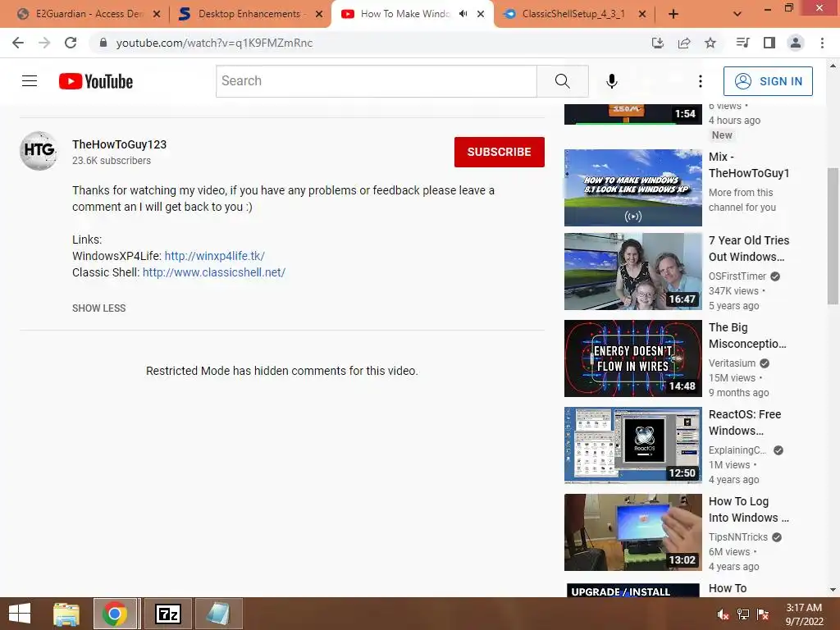This screenshot has width=840, height=630.
Task: Click the red SUBSCRIBE button
Action: pos(500,152)
